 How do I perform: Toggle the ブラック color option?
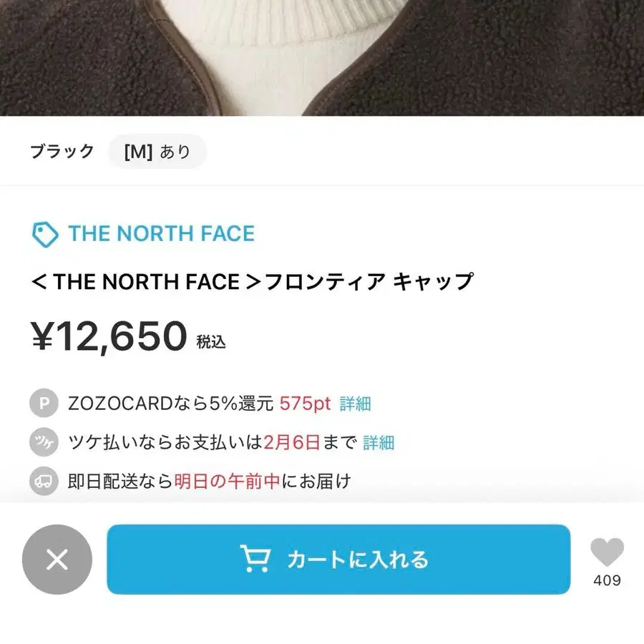(x=63, y=151)
